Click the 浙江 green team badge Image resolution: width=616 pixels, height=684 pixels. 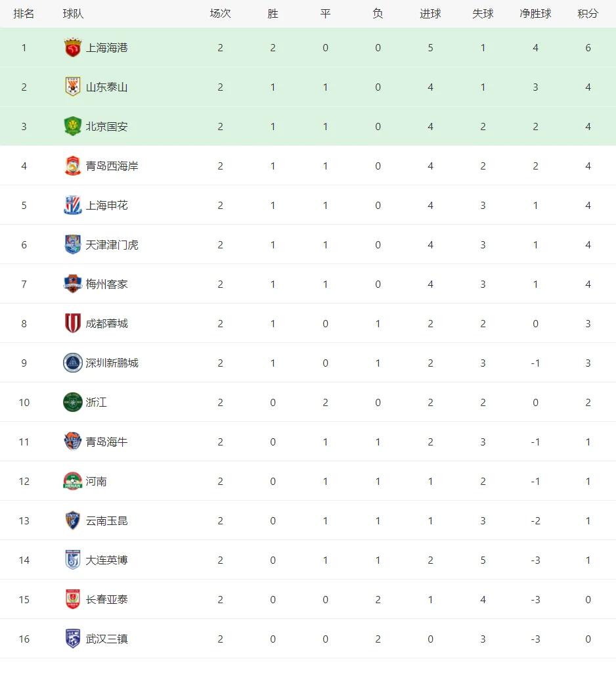[x=72, y=402]
